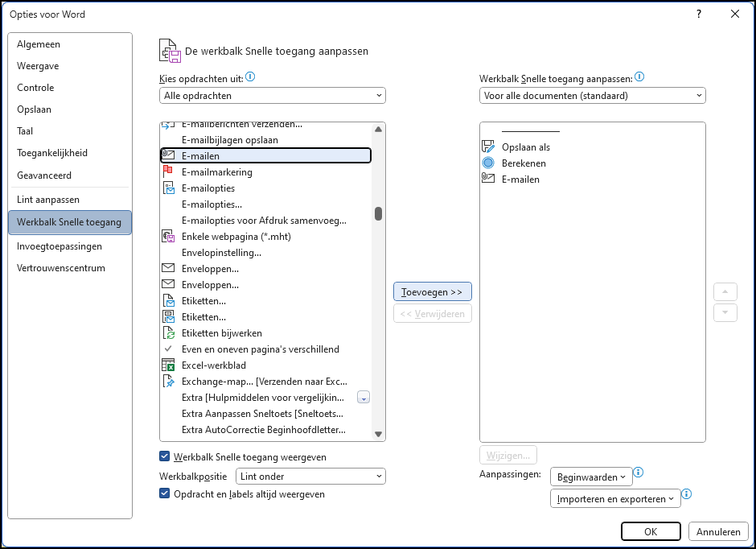Open the Help question mark button

[699, 14]
